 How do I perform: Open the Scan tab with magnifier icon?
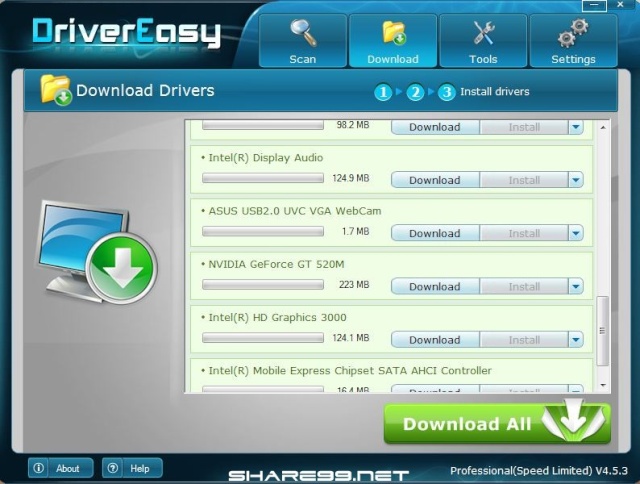pyautogui.click(x=303, y=41)
